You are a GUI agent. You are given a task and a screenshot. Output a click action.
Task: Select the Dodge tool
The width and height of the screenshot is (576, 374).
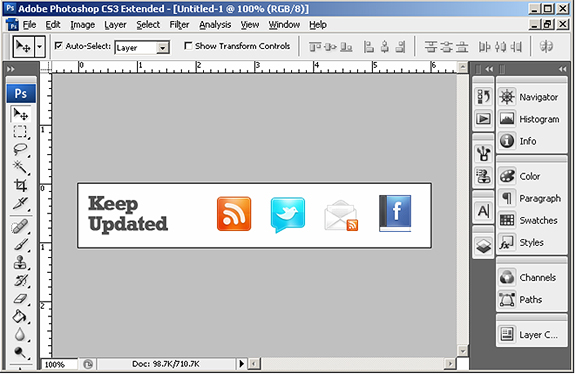(x=21, y=352)
